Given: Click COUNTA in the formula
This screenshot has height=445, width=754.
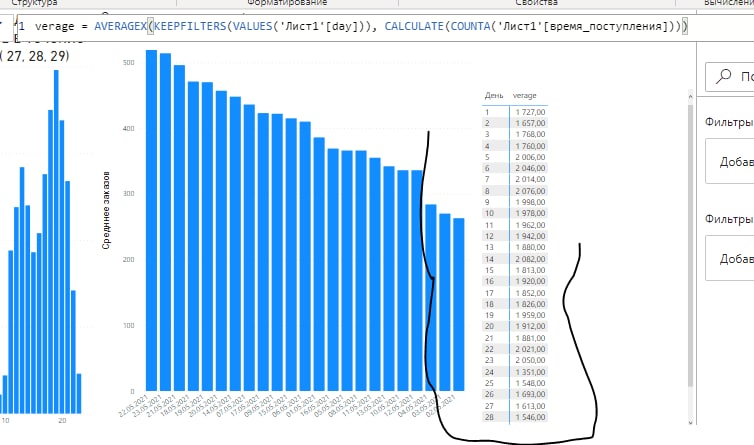Looking at the screenshot, I should click(x=470, y=26).
